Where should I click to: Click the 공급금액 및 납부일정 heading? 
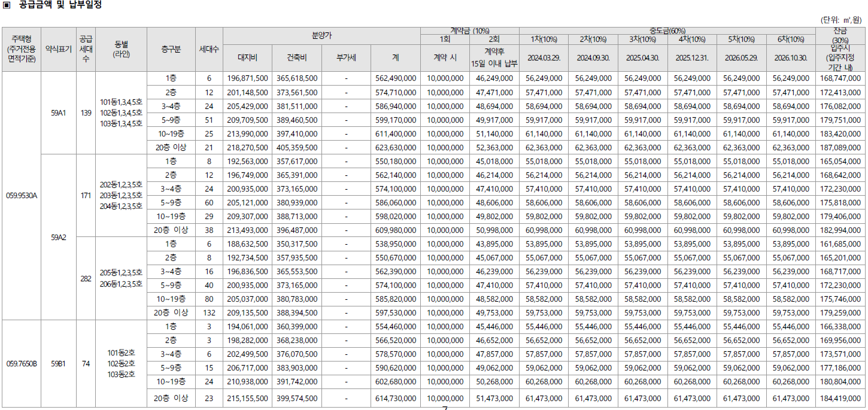tap(60, 5)
